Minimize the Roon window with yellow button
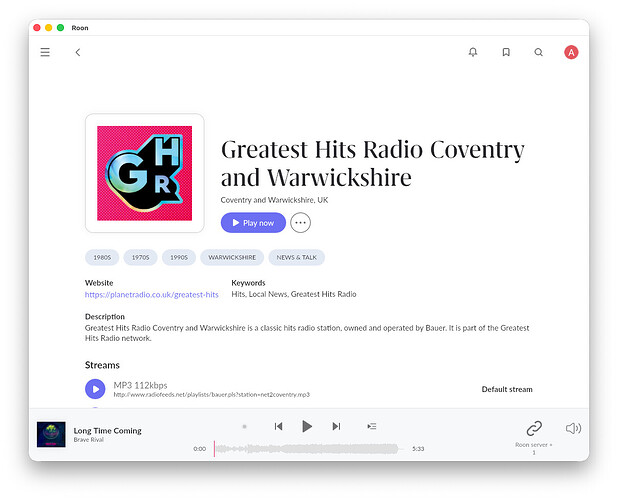 pyautogui.click(x=48, y=28)
